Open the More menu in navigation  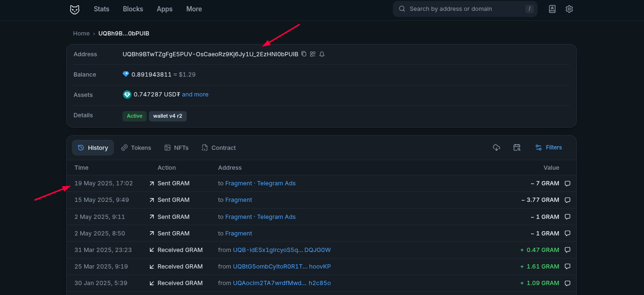click(194, 9)
